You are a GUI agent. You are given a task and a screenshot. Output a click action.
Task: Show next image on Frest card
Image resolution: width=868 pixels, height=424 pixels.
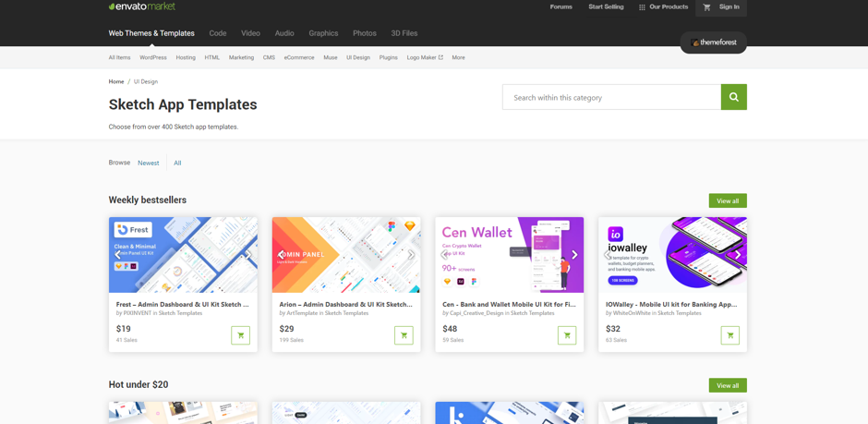click(248, 255)
